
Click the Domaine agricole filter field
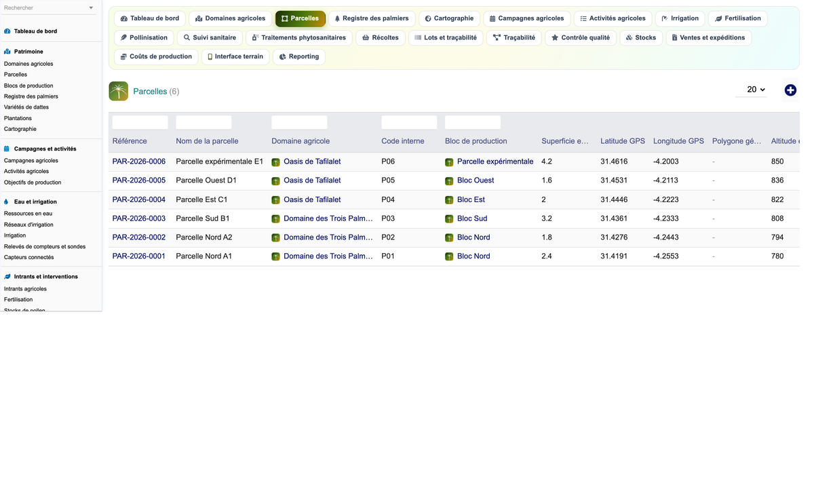299,122
